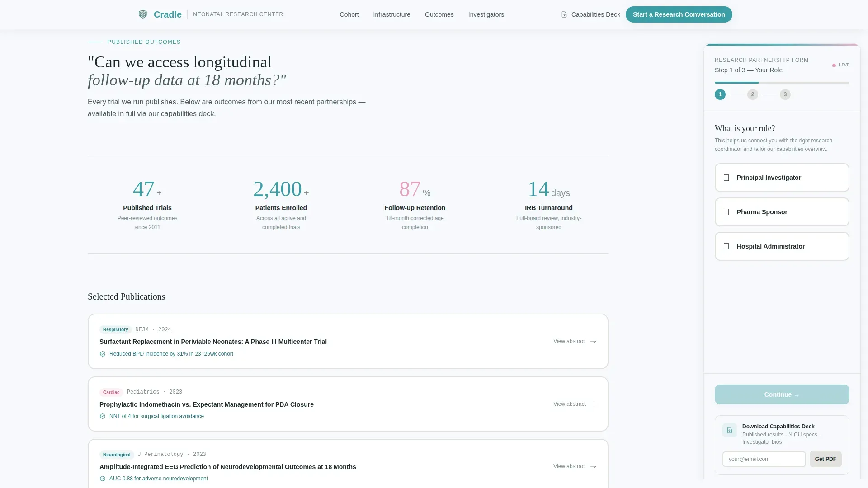Open the Outcomes nav item

coord(439,14)
